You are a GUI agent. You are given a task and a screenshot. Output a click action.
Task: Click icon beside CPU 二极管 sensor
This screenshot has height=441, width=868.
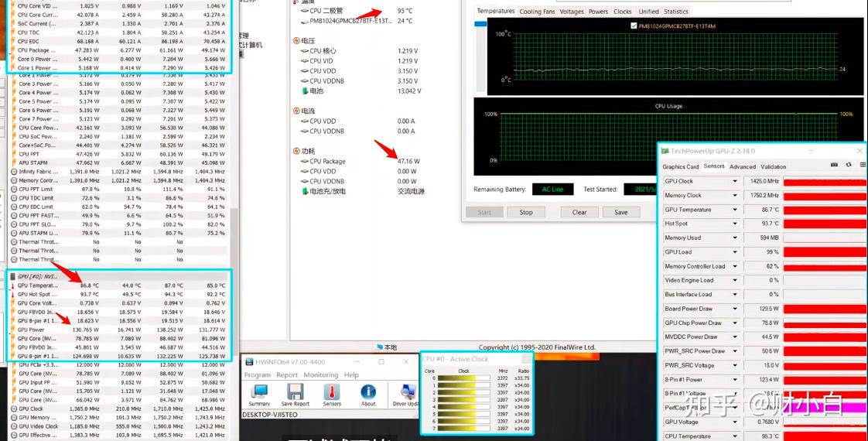tap(305, 11)
